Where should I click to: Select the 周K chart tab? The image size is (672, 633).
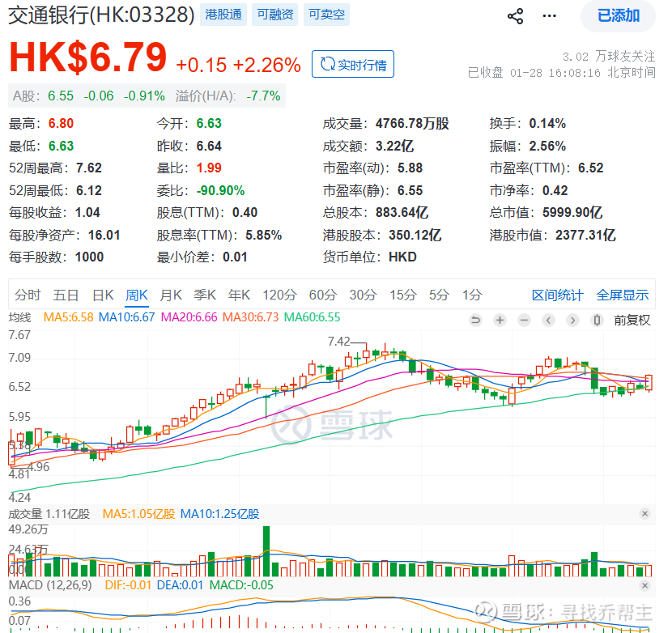click(x=137, y=295)
